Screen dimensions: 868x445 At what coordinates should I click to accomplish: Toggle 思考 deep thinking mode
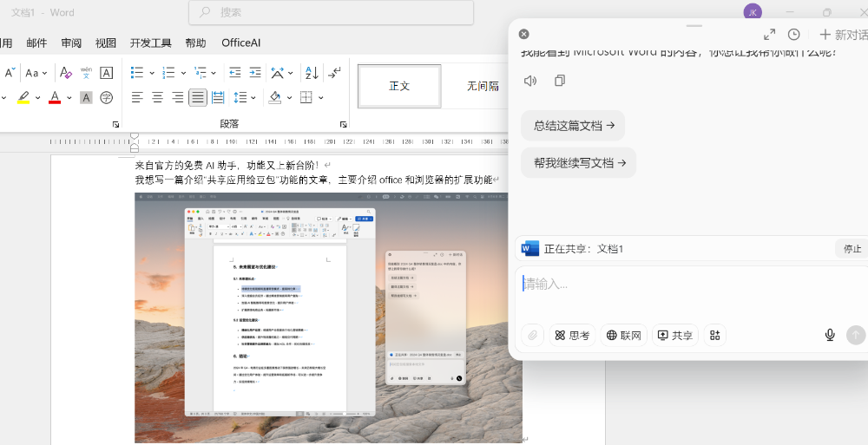click(x=572, y=336)
